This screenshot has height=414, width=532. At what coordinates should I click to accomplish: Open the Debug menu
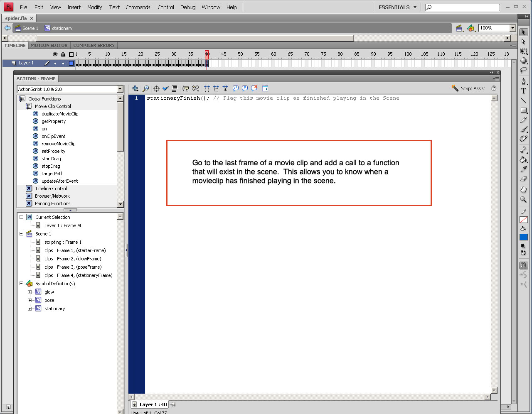point(188,7)
